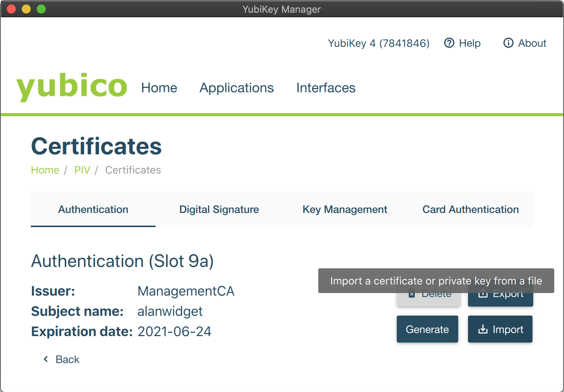Screen dimensions: 564x392
Task: Select the Key Management tab
Action: coord(345,209)
